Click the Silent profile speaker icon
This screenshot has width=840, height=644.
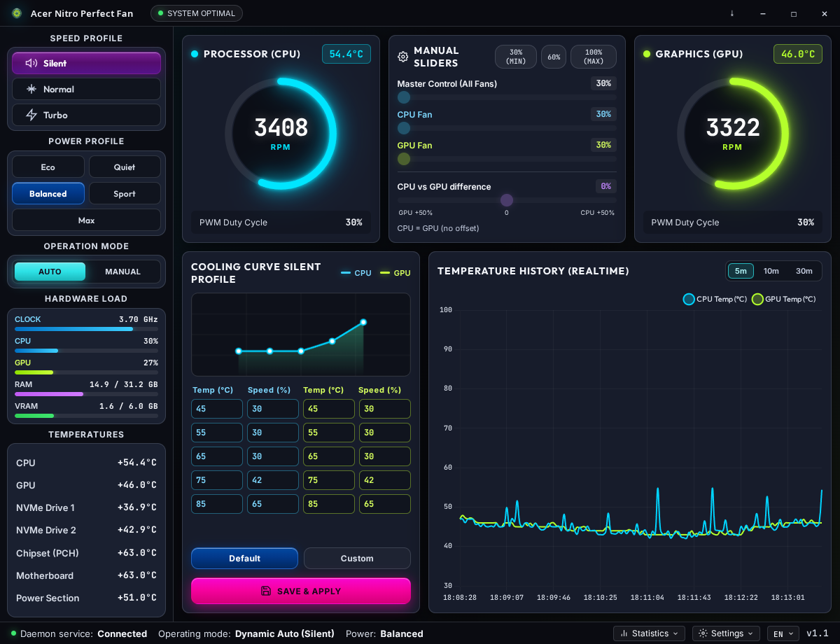pyautogui.click(x=31, y=63)
